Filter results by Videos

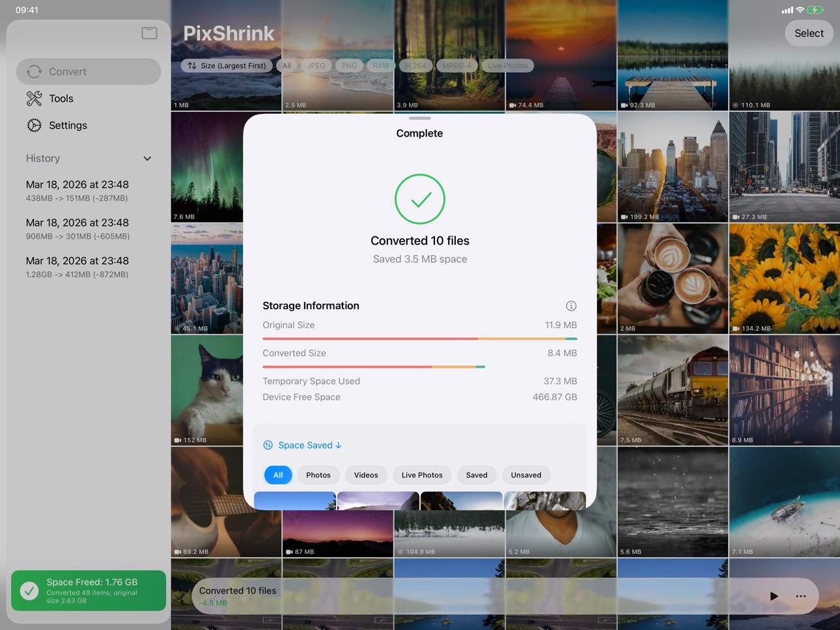coord(366,475)
